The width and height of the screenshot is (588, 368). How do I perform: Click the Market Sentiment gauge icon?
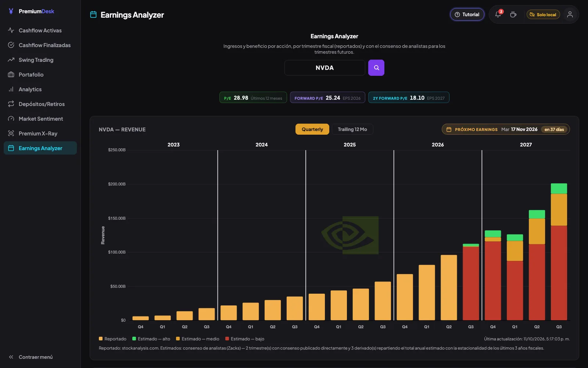tap(11, 118)
